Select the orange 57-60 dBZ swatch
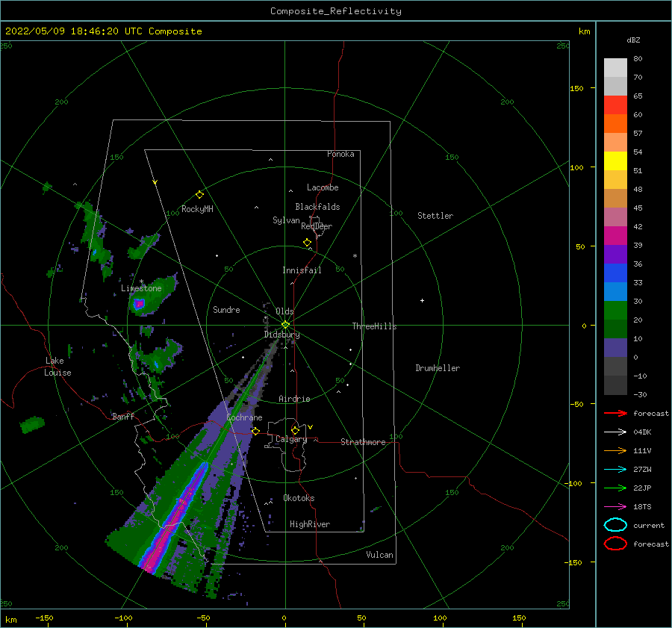 615,123
